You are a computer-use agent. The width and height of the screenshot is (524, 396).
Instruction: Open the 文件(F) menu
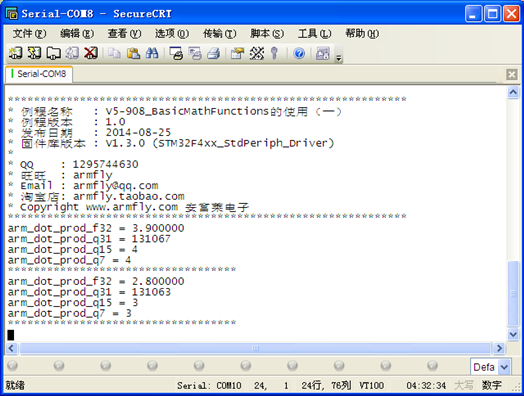[x=29, y=33]
